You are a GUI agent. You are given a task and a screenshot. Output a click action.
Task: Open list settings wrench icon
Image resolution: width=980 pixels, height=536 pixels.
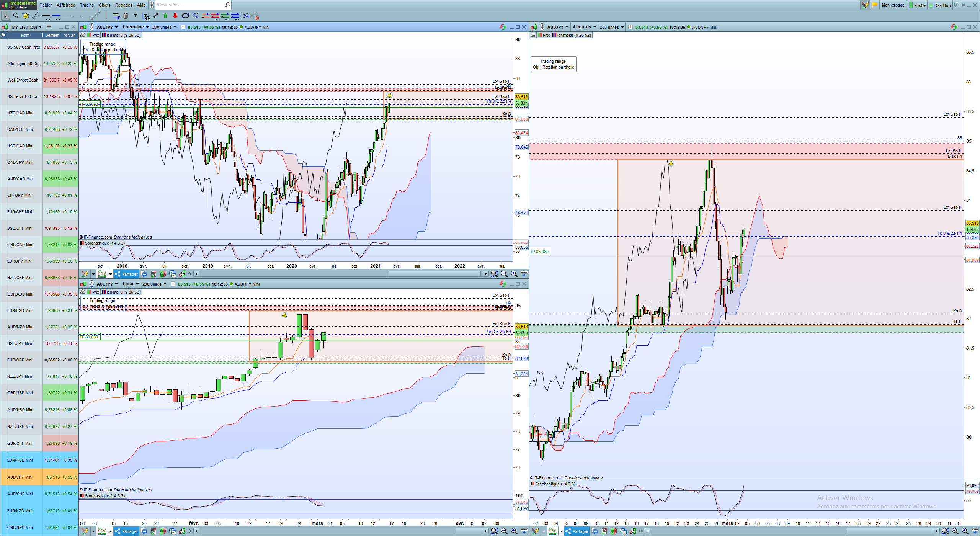click(3, 35)
